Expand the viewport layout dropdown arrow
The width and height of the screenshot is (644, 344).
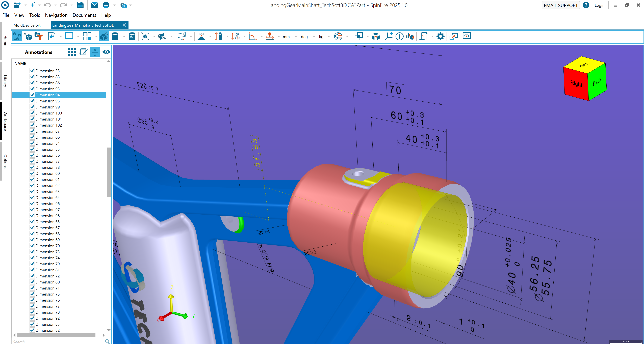click(96, 37)
